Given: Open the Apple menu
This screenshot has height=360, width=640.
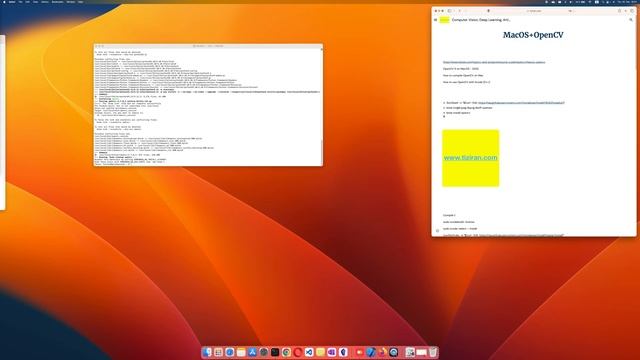Looking at the screenshot, I should (4, 2).
